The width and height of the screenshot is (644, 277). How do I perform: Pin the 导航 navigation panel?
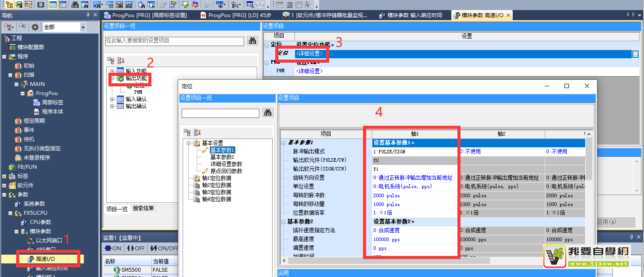coord(88,15)
